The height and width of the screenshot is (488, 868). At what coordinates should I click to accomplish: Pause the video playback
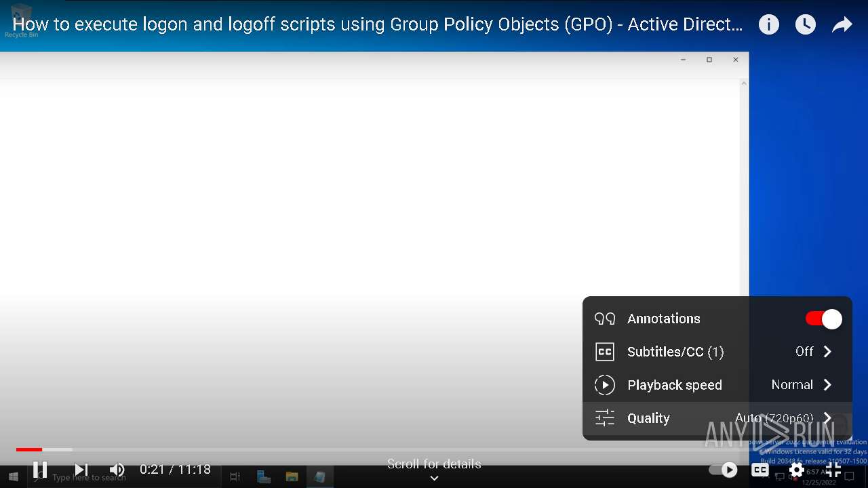click(40, 469)
